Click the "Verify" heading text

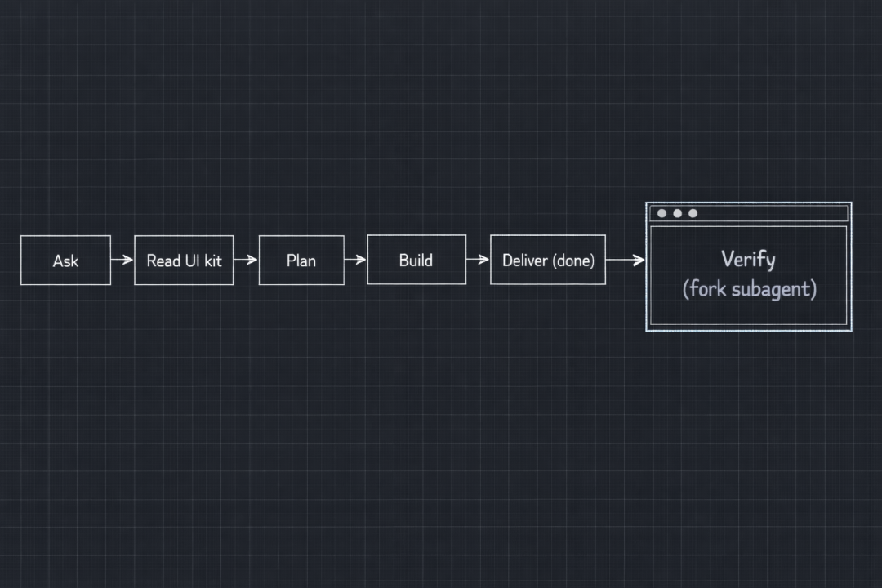(748, 260)
